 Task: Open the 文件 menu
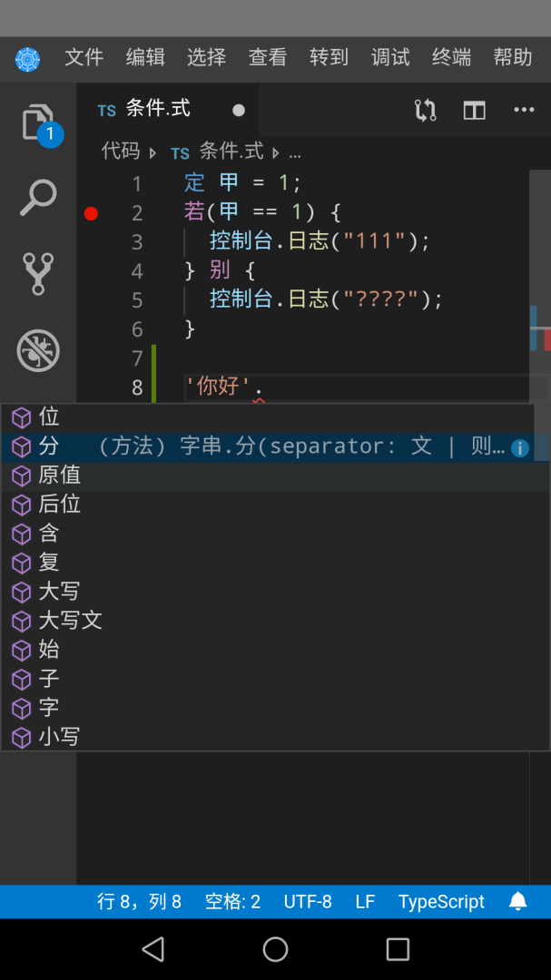[84, 56]
